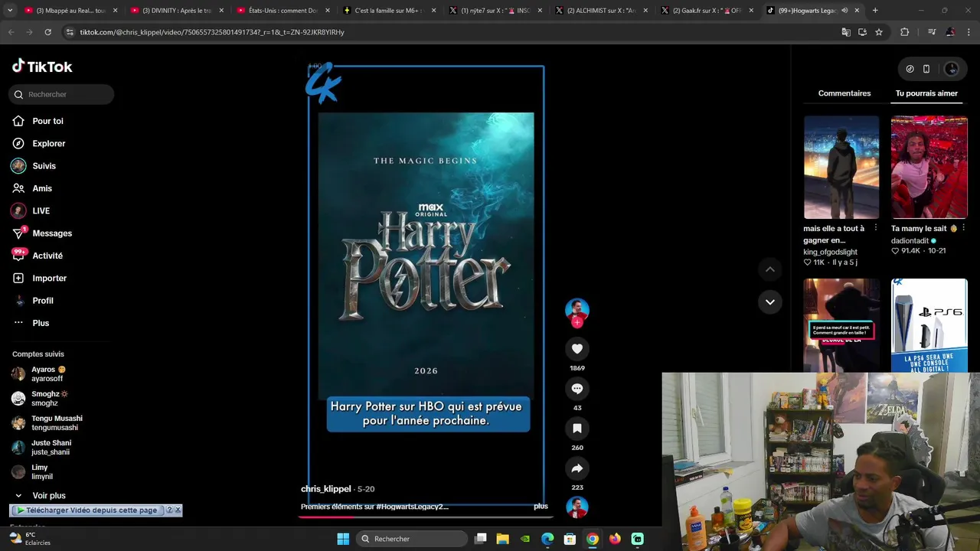Open the Pour toi home feed
980x551 pixels.
pos(38,121)
